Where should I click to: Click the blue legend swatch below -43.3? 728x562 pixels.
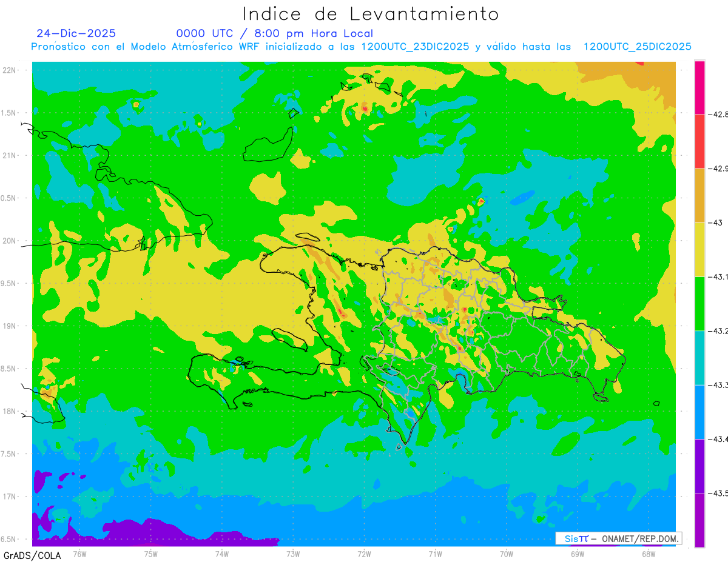pos(699,412)
